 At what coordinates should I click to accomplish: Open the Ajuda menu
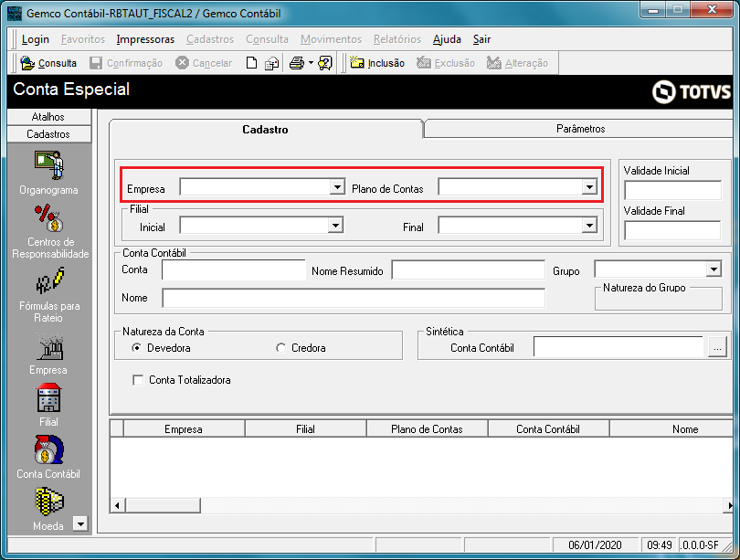tap(447, 39)
